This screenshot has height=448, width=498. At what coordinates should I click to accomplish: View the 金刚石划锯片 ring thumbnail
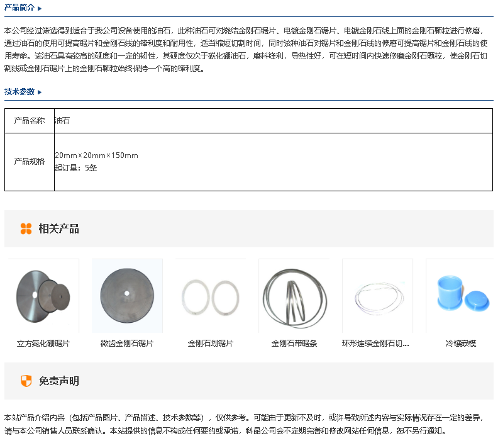coord(211,296)
